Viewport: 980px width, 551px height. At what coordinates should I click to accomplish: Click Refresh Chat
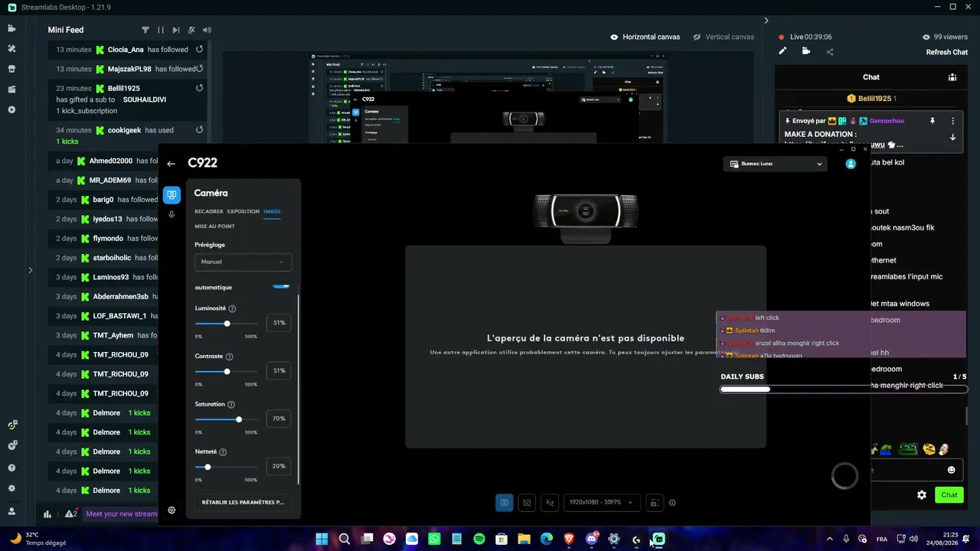947,52
